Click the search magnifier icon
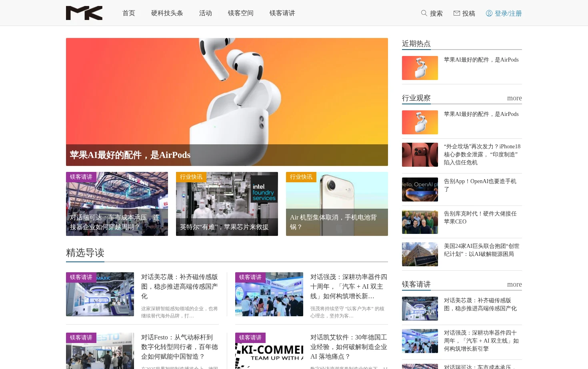The image size is (588, 369). [x=424, y=13]
